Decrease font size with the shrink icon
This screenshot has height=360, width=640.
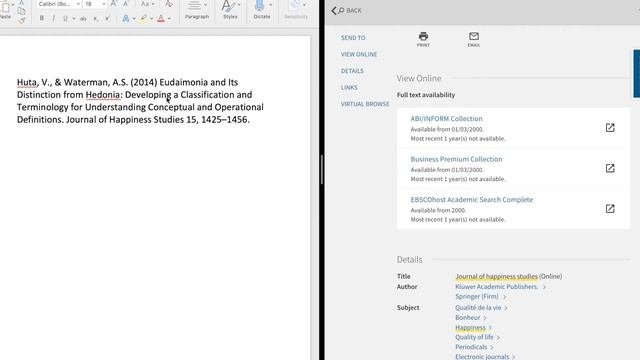tap(126, 4)
